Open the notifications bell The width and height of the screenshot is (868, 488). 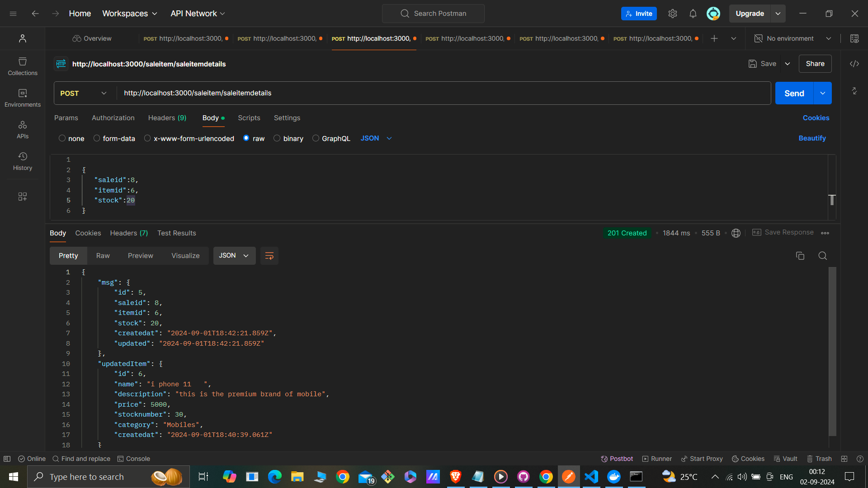(x=693, y=14)
